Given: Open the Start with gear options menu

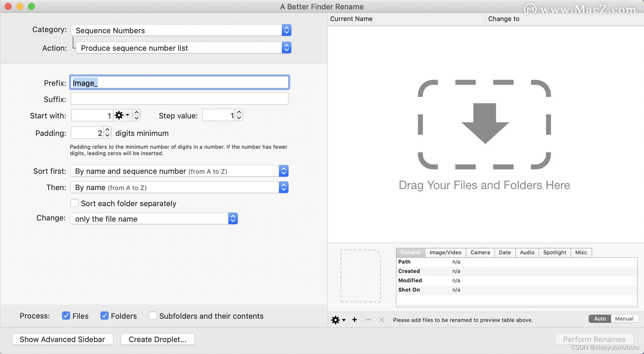Looking at the screenshot, I should pyautogui.click(x=122, y=115).
